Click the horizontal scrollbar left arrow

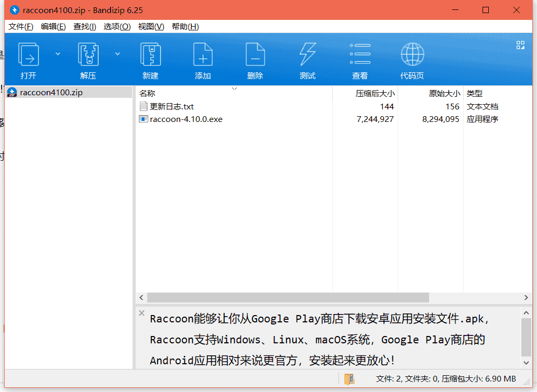click(141, 298)
